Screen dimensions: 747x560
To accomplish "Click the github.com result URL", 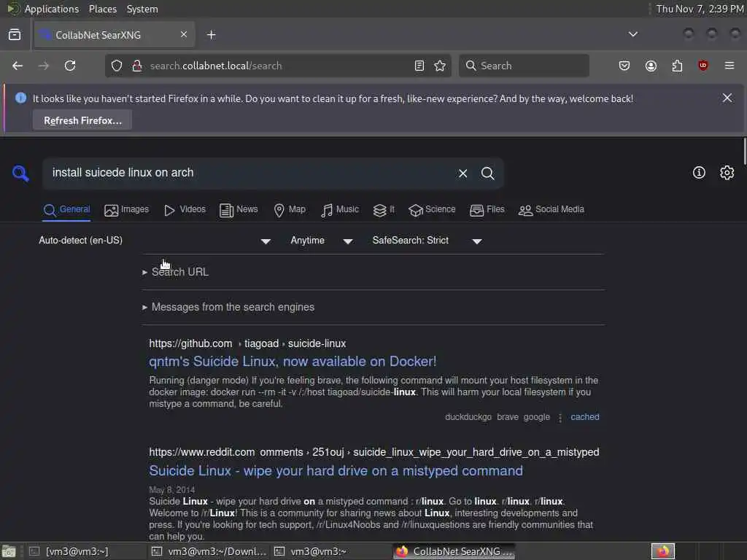I will point(247,343).
